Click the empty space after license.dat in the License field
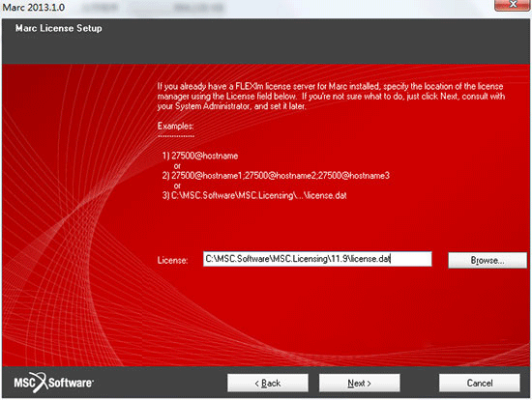Screen dimensions: 532x400 [x=410, y=259]
